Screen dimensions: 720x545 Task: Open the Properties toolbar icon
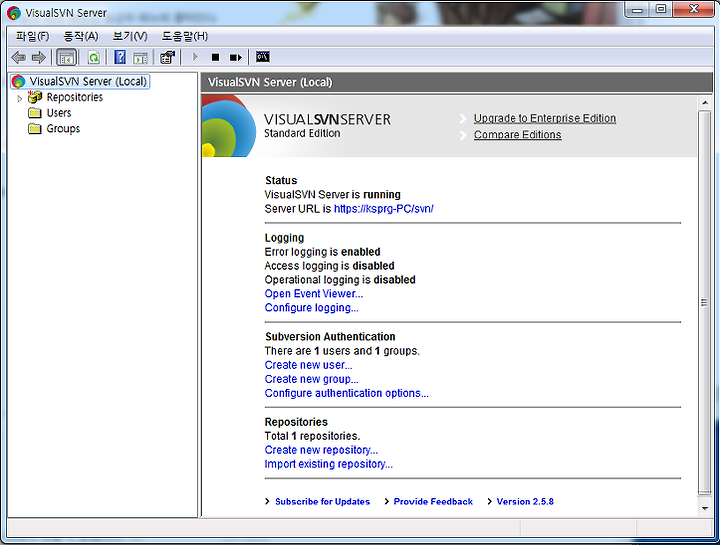[168, 57]
